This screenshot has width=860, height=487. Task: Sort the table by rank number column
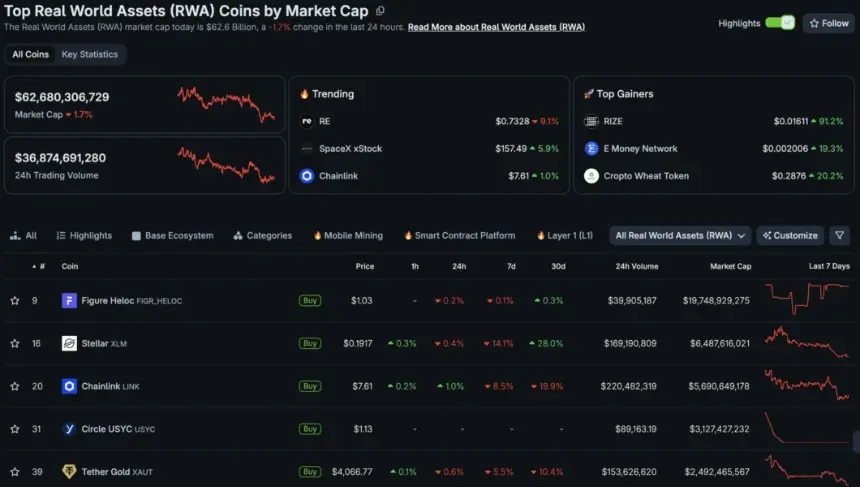39,266
